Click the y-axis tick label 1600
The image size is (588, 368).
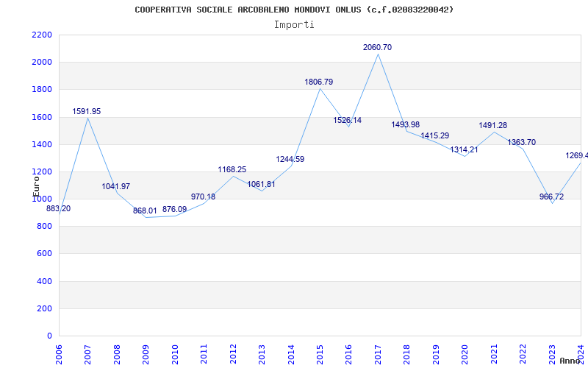click(42, 117)
